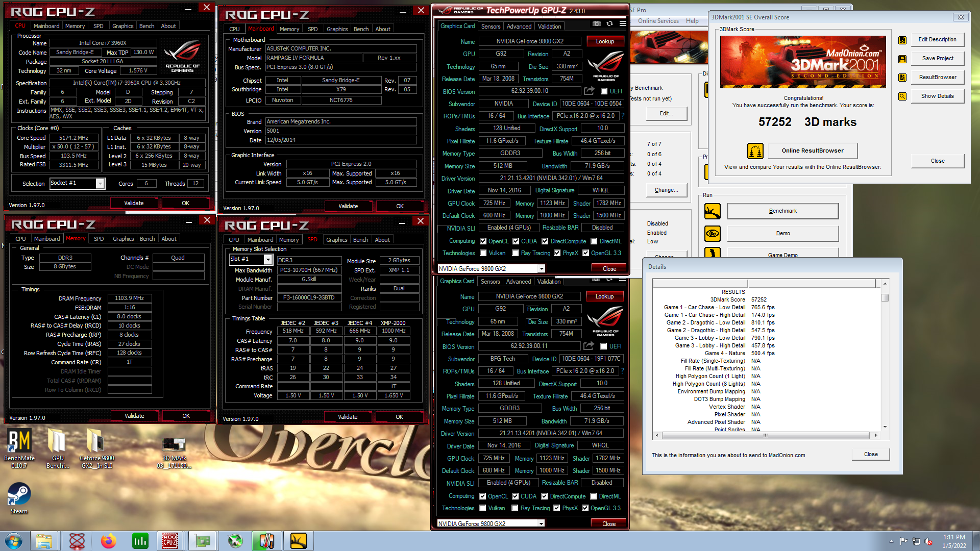This screenshot has width=980, height=551.
Task: Open the Windows Start menu
Action: click(14, 541)
